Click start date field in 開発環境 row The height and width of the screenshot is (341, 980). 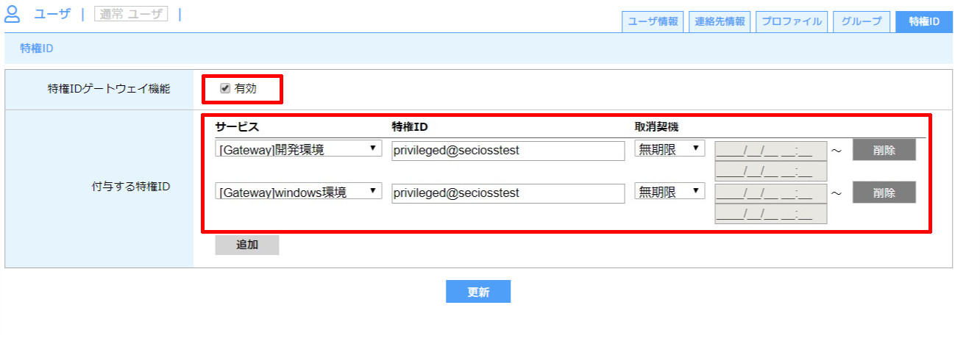771,151
